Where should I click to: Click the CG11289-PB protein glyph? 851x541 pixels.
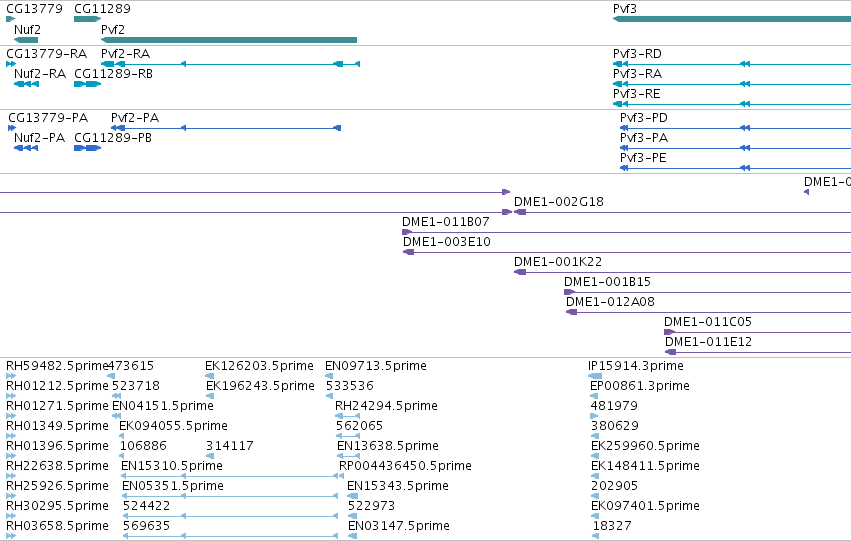(x=87, y=148)
